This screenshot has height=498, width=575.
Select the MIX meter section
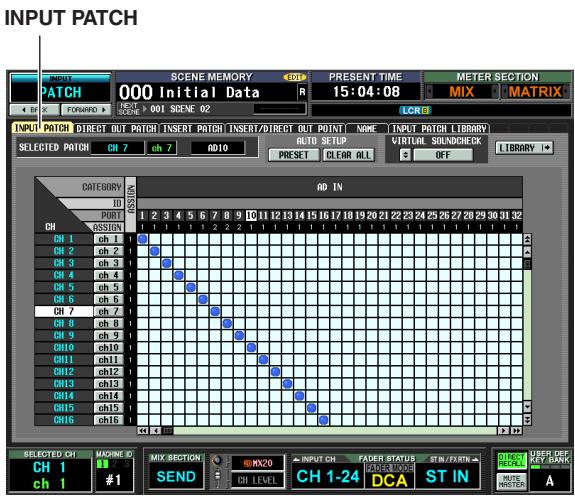tap(462, 92)
